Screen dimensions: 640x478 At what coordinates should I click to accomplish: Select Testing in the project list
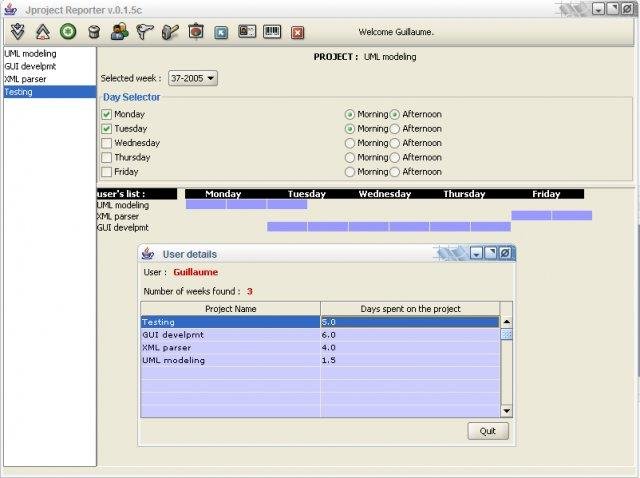click(x=50, y=92)
